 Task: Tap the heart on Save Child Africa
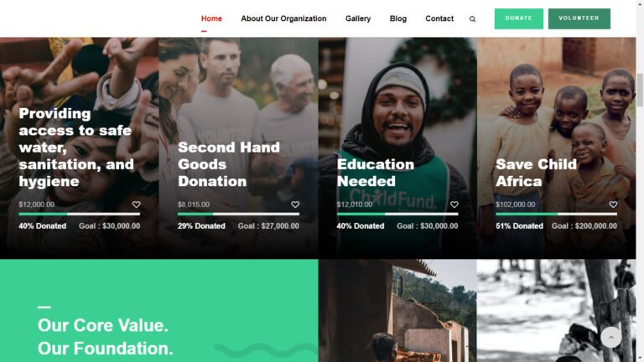[613, 204]
